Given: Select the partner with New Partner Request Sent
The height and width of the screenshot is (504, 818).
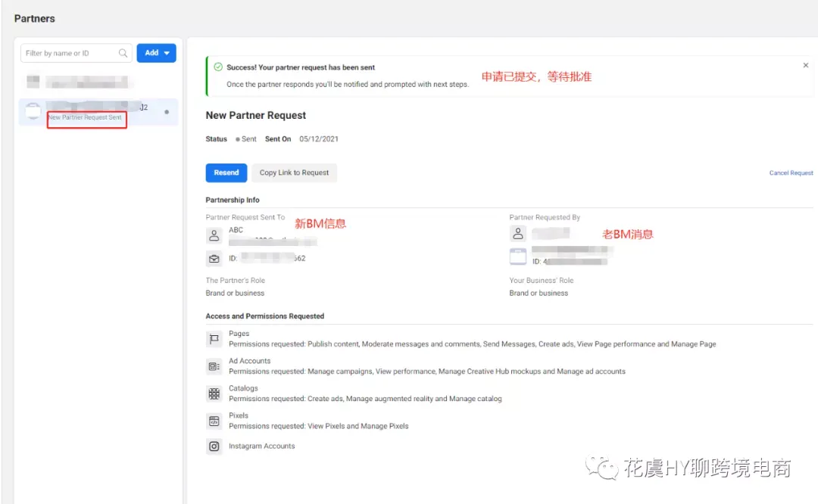Looking at the screenshot, I should click(98, 112).
